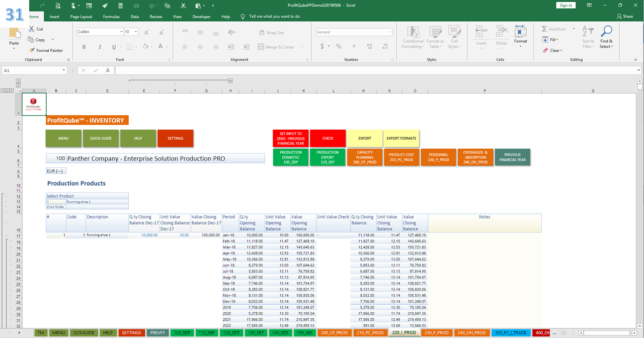Switch to the Formulas tab
644x362 pixels.
pos(111,17)
